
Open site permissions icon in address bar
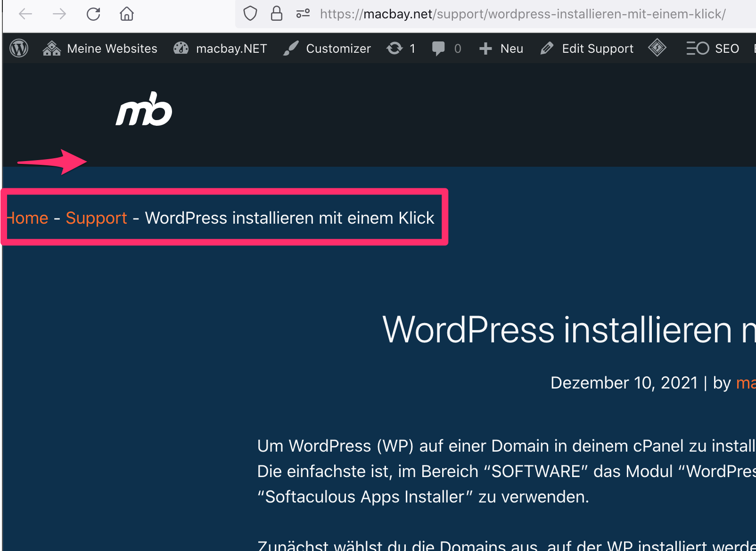[x=303, y=14]
